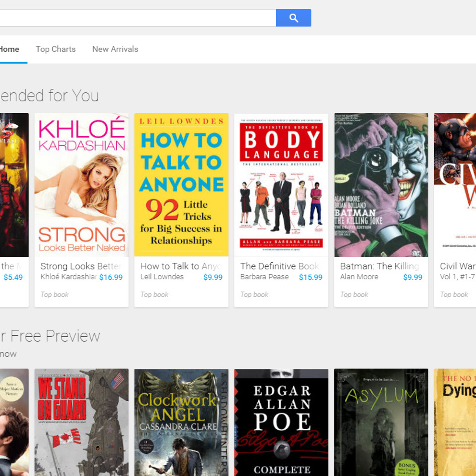Open the Deadpool comic cover

click(x=14, y=185)
